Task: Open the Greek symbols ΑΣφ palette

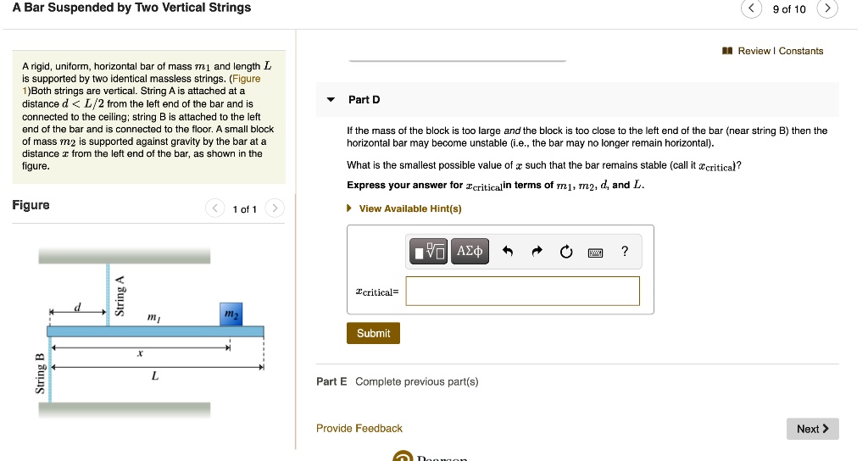Action: tap(470, 251)
